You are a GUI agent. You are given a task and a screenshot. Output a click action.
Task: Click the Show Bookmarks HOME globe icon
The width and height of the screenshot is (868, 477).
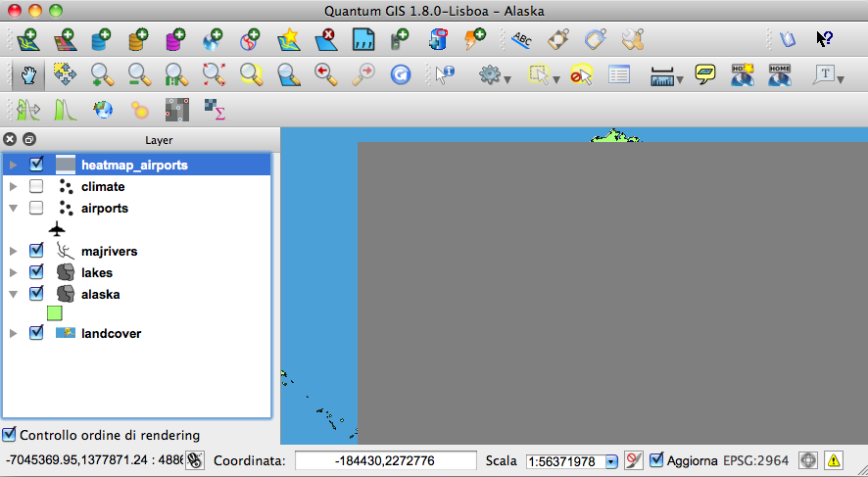point(780,74)
